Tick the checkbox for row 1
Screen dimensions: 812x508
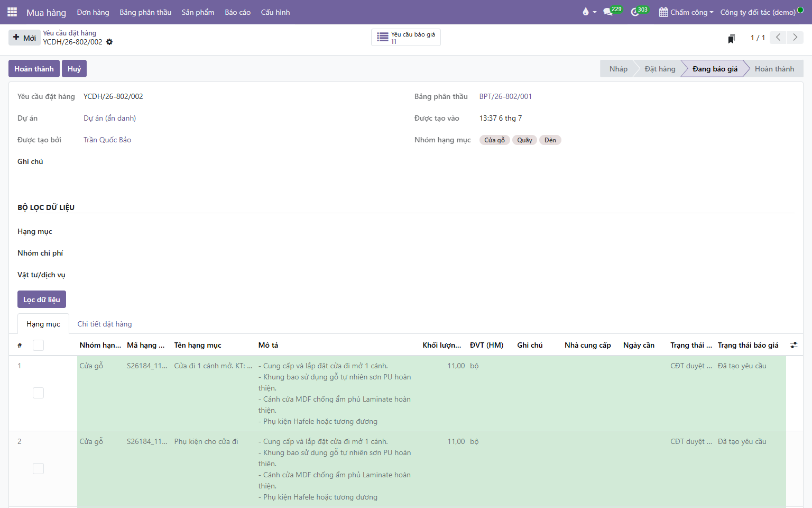38,393
